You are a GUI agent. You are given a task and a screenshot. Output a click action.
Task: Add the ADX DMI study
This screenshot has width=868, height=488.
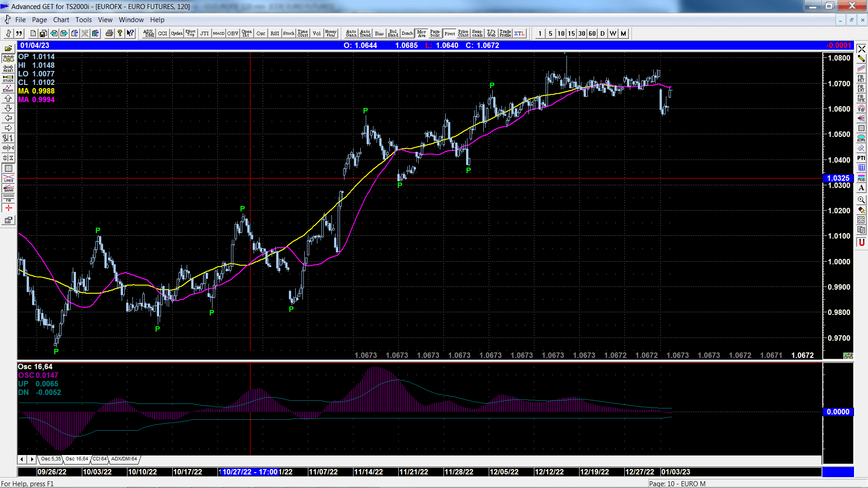click(148, 33)
